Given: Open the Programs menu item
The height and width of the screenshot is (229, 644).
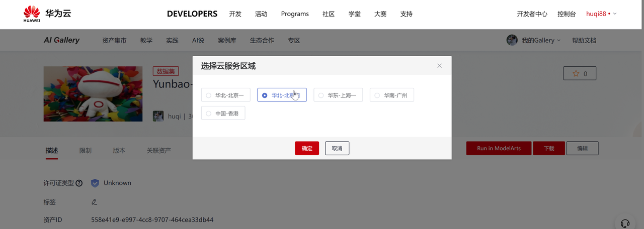Looking at the screenshot, I should tap(295, 14).
